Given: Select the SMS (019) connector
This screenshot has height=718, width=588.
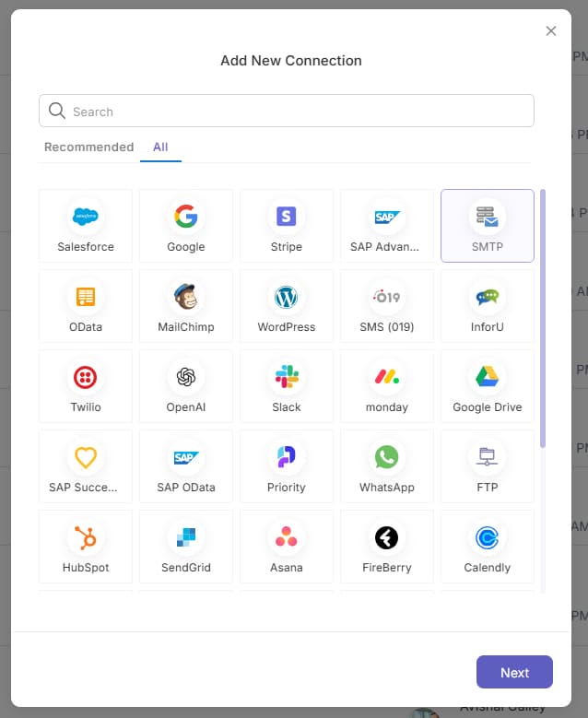Looking at the screenshot, I should (x=387, y=306).
